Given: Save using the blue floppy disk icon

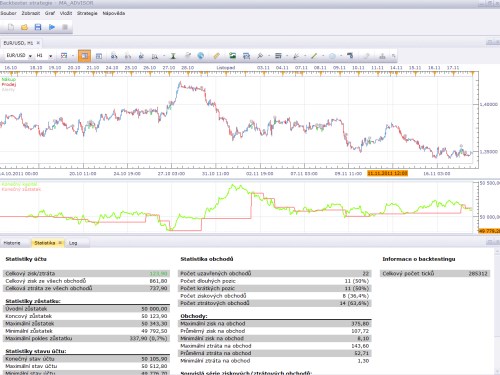Looking at the screenshot, I should pyautogui.click(x=38, y=27).
